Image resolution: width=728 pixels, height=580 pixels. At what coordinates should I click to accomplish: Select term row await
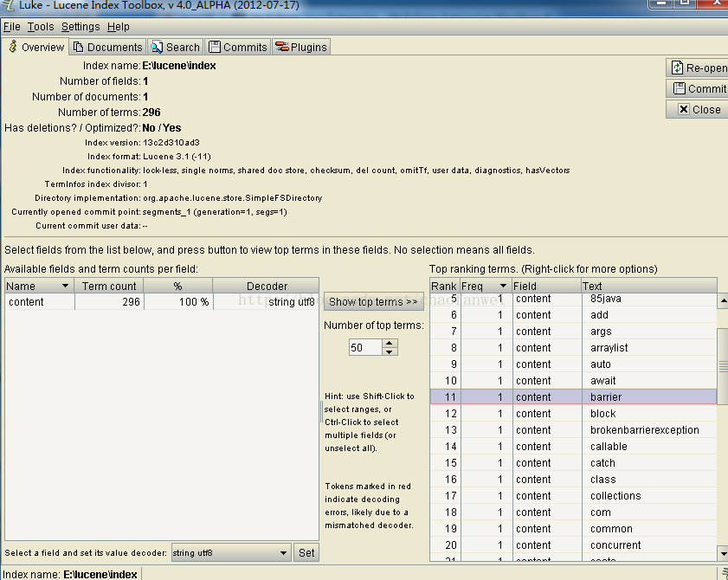point(573,381)
